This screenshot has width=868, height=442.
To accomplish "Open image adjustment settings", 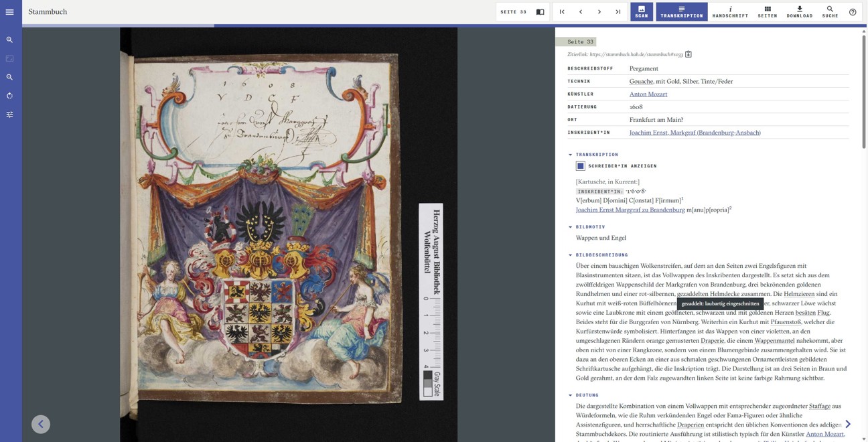I will (9, 115).
